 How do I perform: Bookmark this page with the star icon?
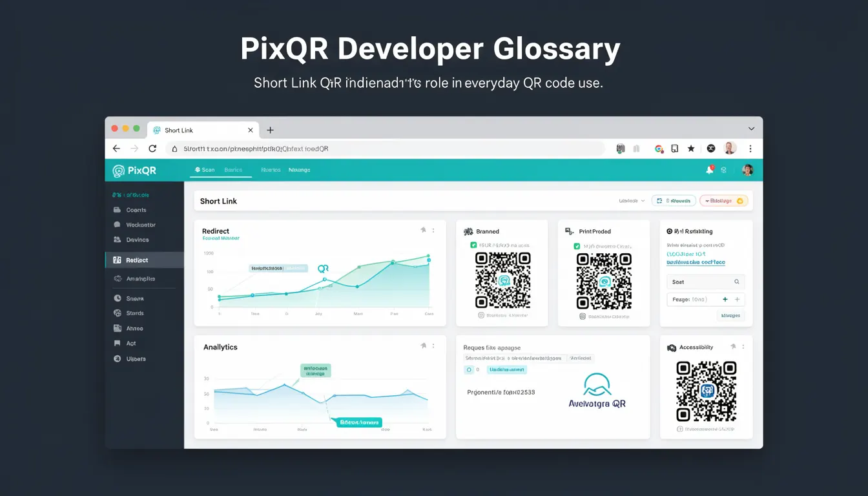tap(691, 149)
